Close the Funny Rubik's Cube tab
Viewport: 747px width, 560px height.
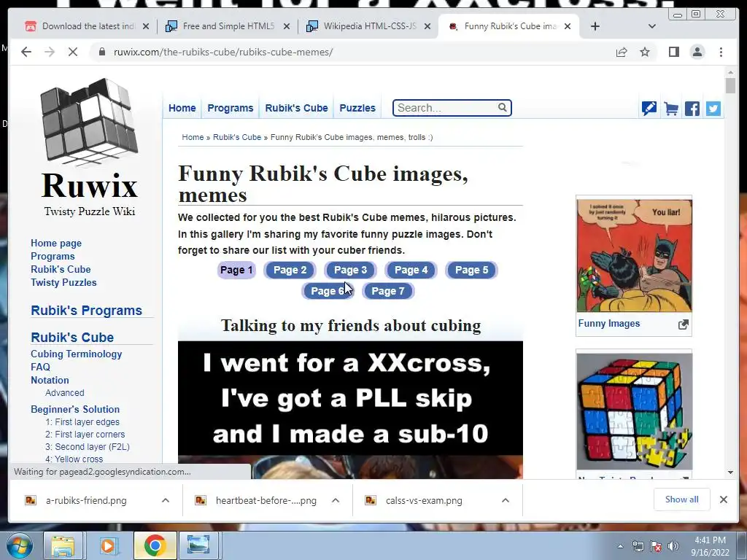(568, 26)
